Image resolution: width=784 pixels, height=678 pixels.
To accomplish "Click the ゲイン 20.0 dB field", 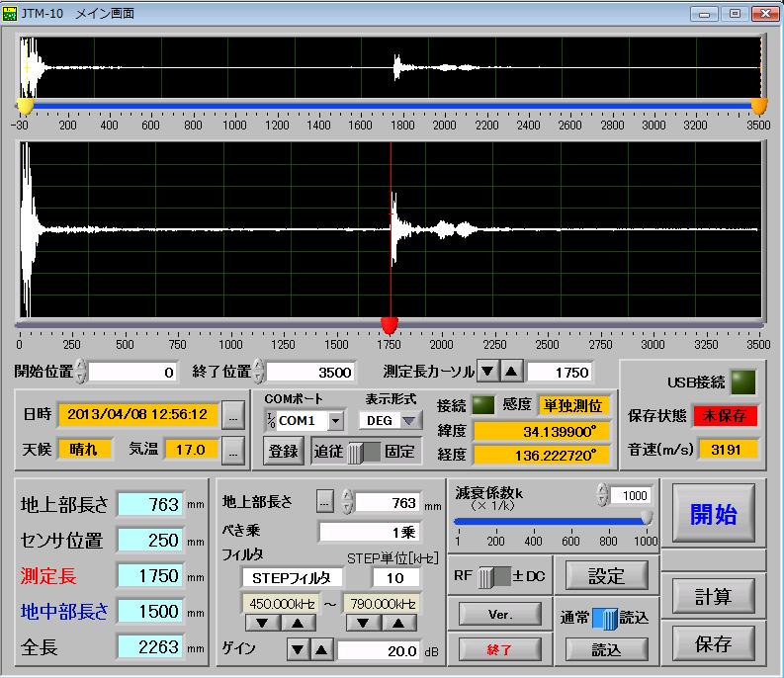I will pyautogui.click(x=379, y=650).
